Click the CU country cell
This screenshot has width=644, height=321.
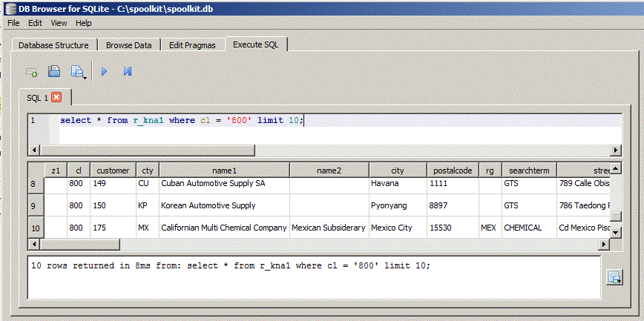[148, 184]
